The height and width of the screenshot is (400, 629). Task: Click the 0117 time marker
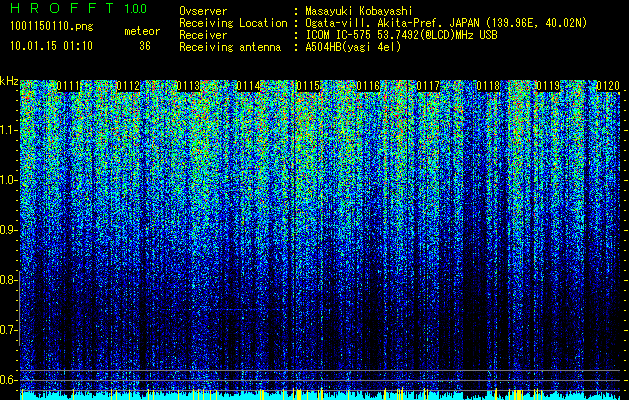pos(428,86)
